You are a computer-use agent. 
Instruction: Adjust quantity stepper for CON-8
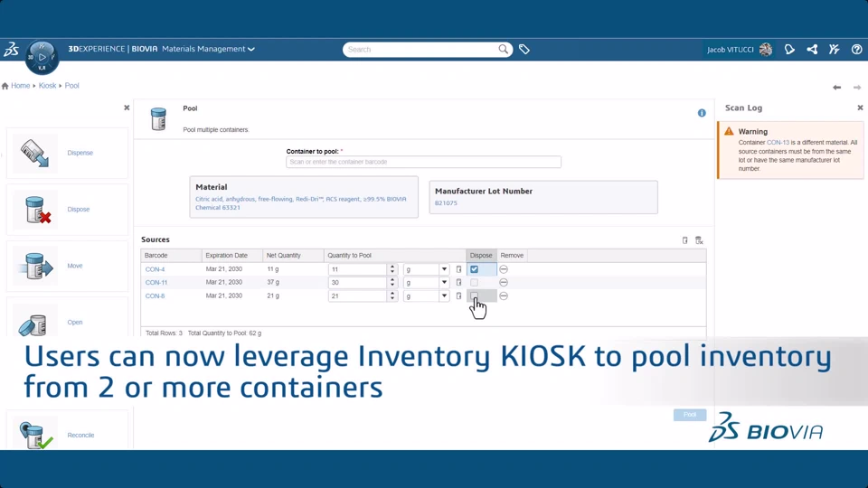[392, 296]
